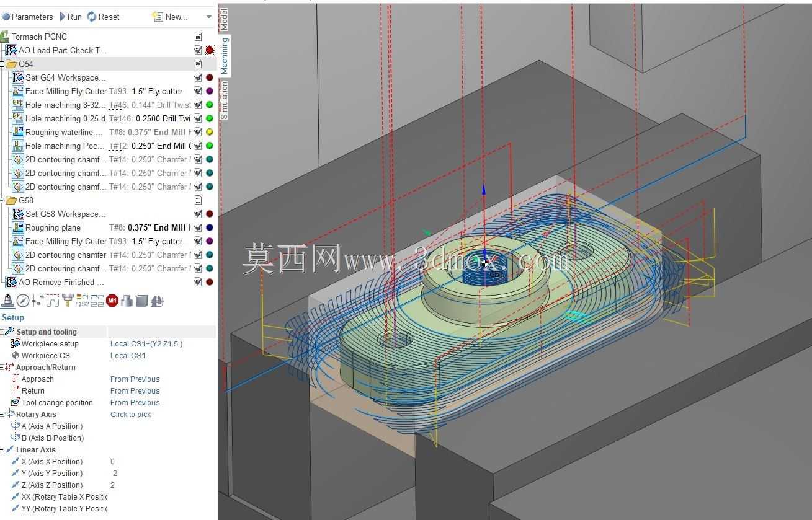
Task: Click the red M1 stop icon
Action: coord(112,301)
